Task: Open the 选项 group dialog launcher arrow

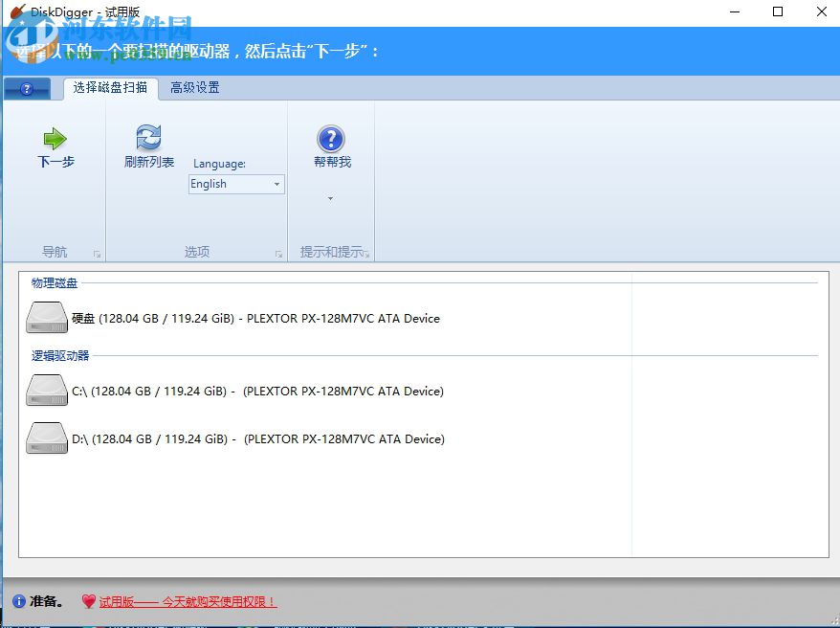Action: pos(278,254)
